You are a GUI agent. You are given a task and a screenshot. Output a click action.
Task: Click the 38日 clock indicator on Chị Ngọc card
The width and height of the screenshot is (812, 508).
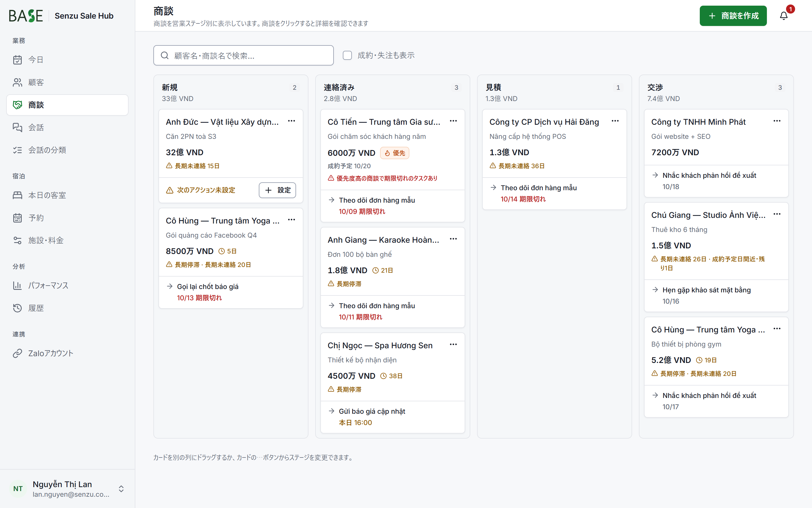click(x=391, y=376)
